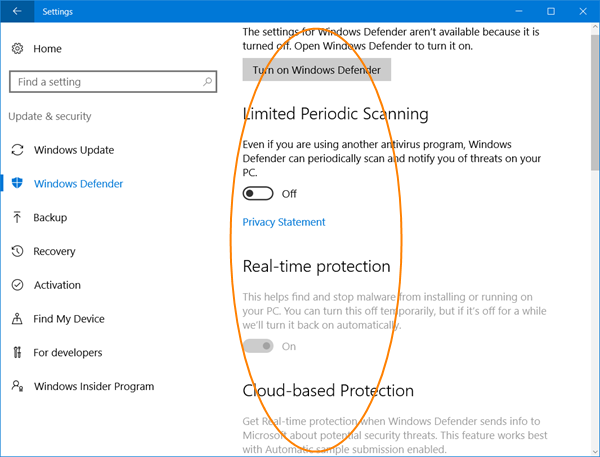This screenshot has width=600, height=457.
Task: Click the Windows Insider Program icon
Action: [17, 386]
